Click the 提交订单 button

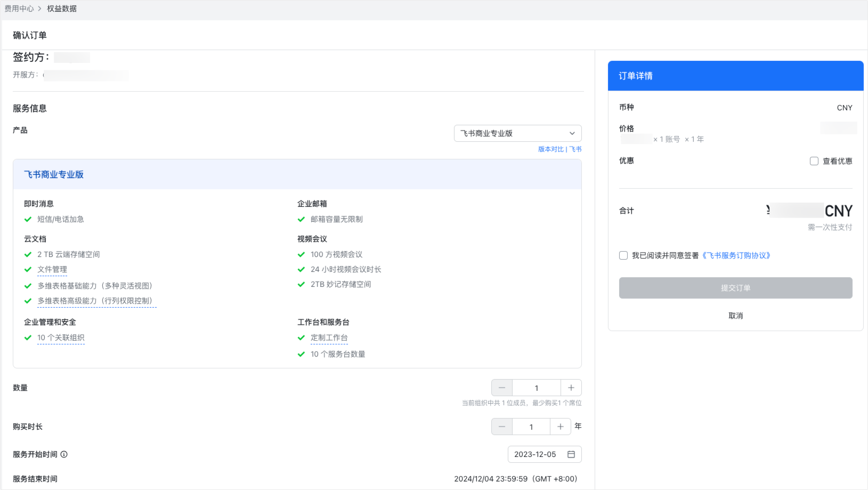point(735,288)
